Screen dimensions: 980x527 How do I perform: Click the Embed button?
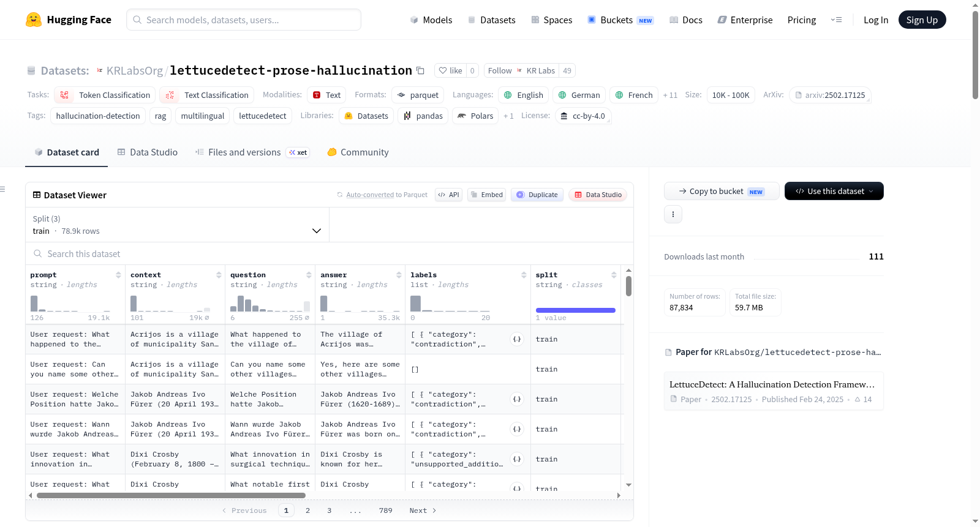486,195
